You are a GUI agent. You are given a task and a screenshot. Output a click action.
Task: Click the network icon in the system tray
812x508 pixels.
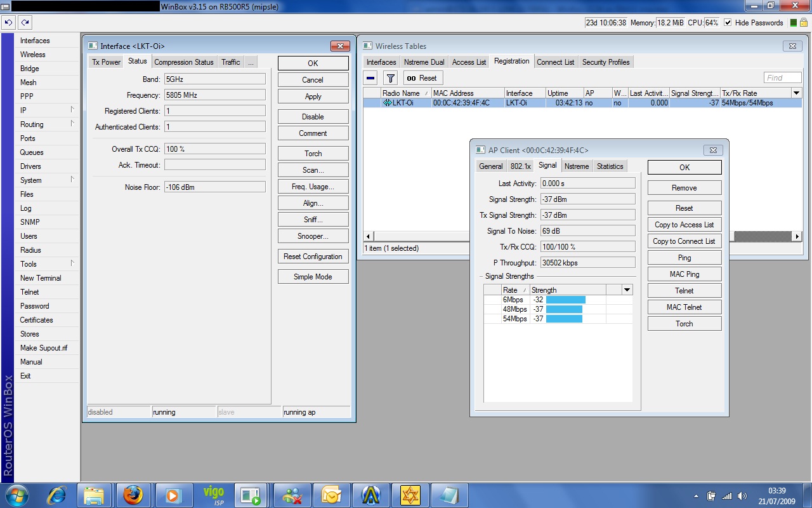coord(727,495)
